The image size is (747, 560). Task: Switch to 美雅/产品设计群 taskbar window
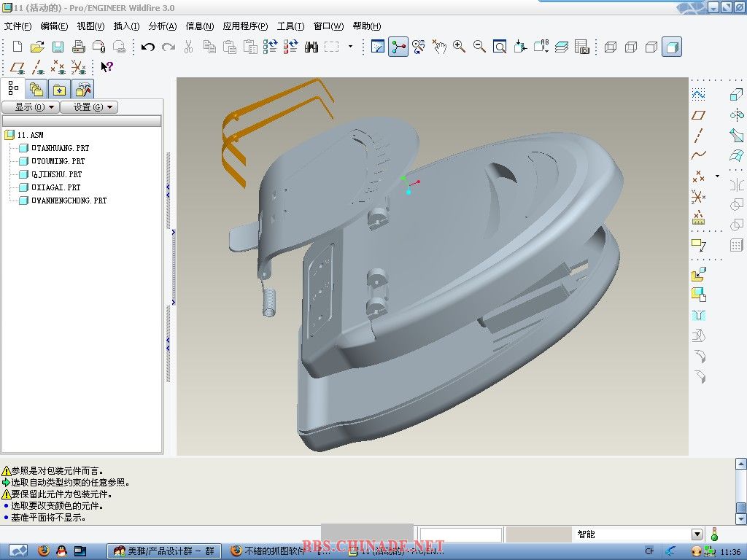pyautogui.click(x=164, y=551)
